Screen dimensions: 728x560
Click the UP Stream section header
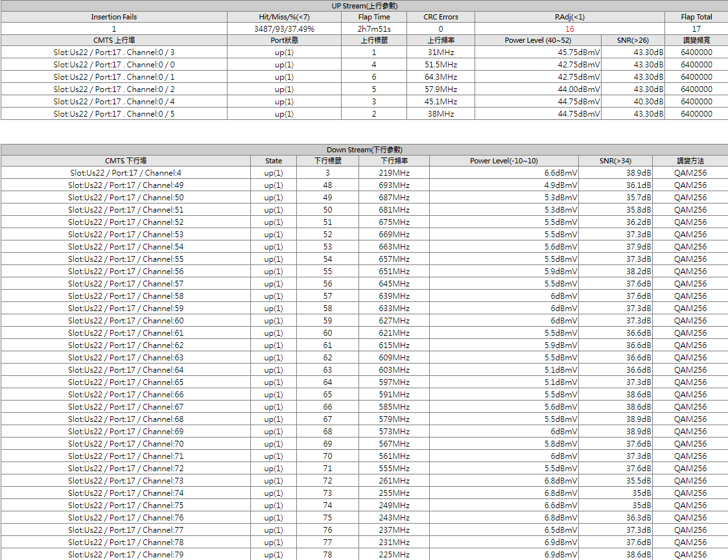(364, 5)
